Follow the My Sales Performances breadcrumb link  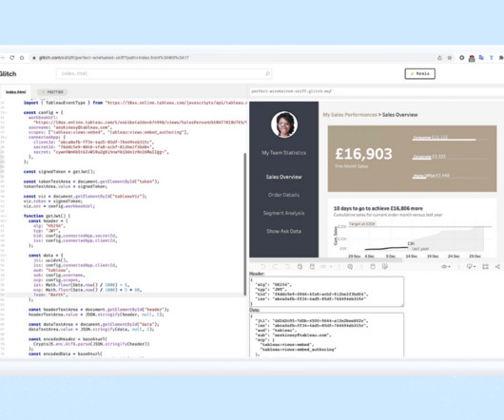click(x=350, y=115)
